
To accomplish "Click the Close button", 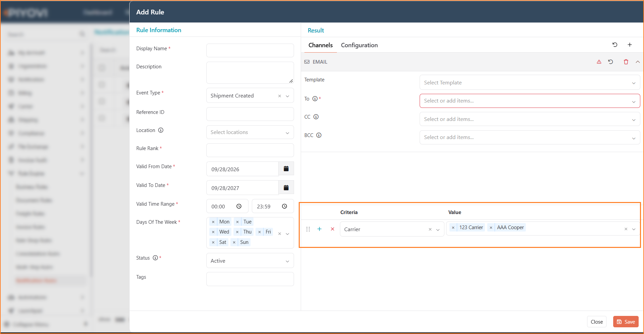I will coord(596,322).
